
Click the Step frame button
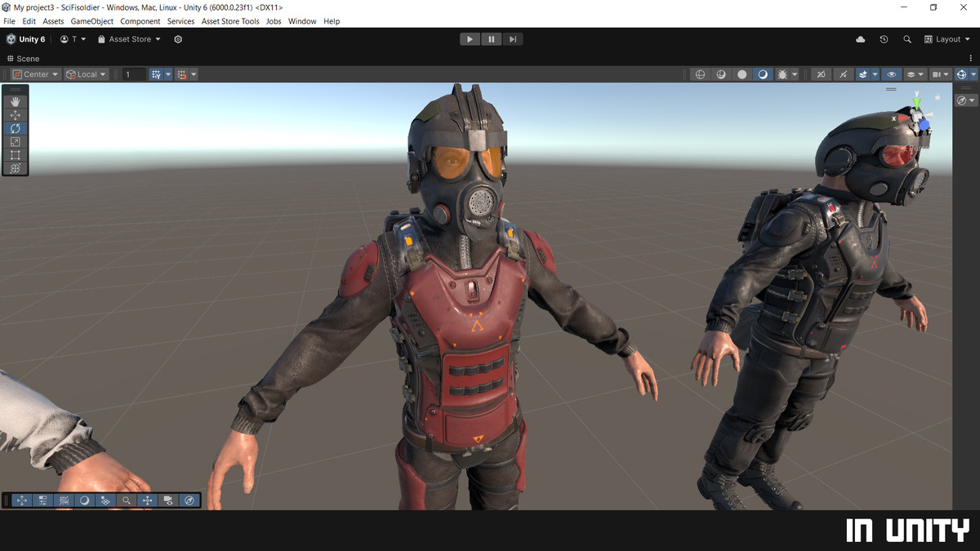click(512, 39)
